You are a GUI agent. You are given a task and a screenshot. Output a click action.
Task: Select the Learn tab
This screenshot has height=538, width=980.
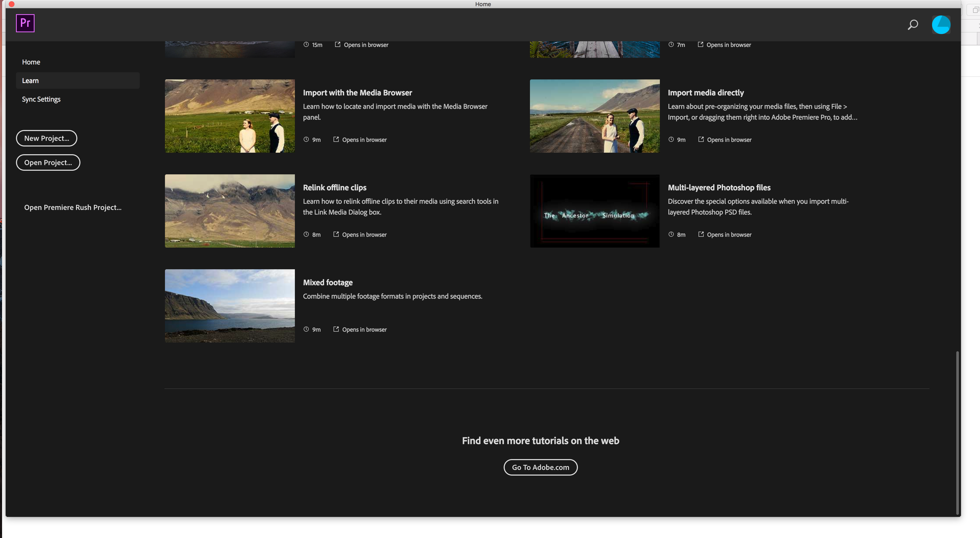[x=30, y=80]
